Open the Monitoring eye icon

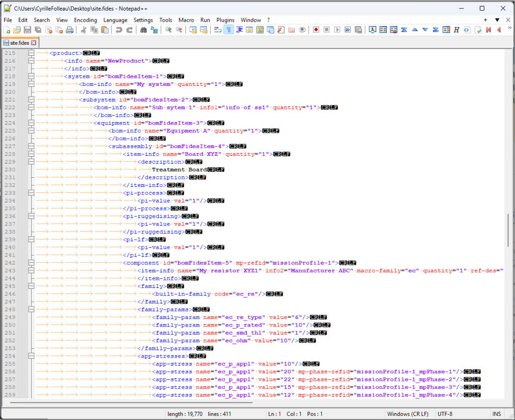(302, 30)
